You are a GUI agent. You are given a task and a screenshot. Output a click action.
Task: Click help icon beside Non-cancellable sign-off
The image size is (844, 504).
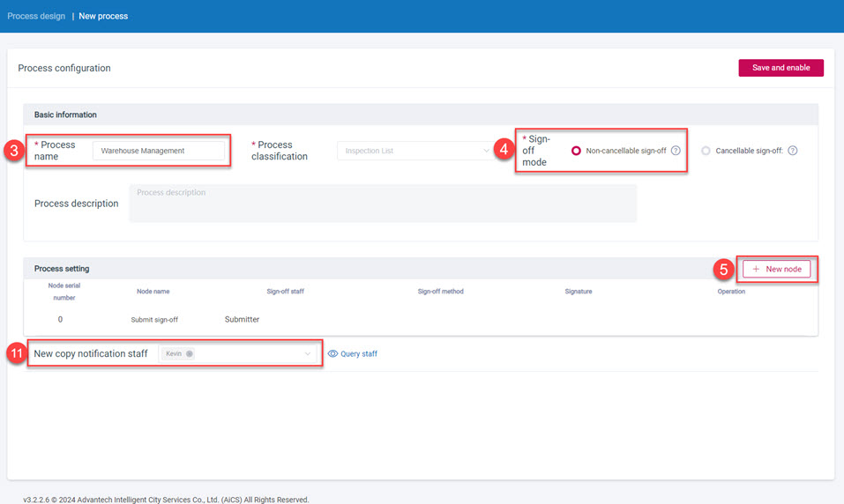coord(676,151)
